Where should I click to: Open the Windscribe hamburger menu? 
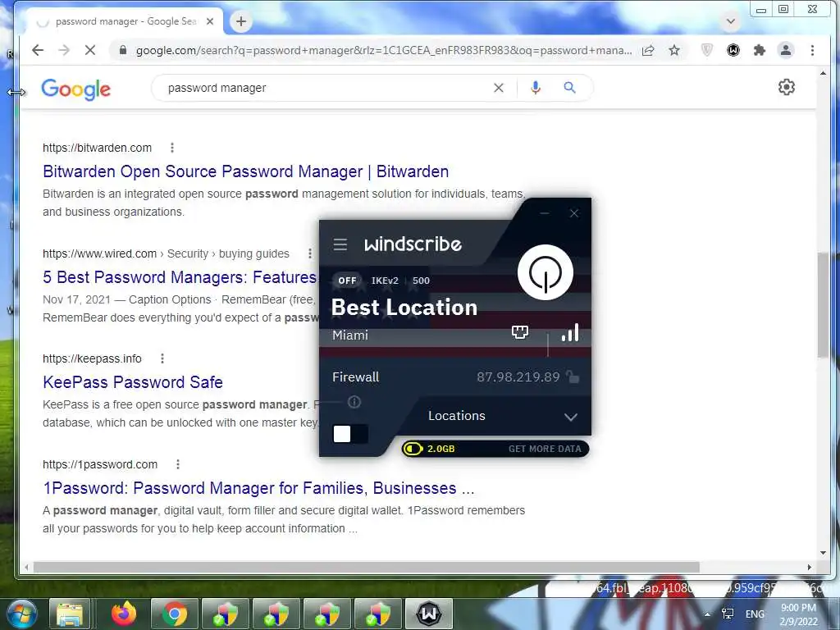[x=340, y=244]
